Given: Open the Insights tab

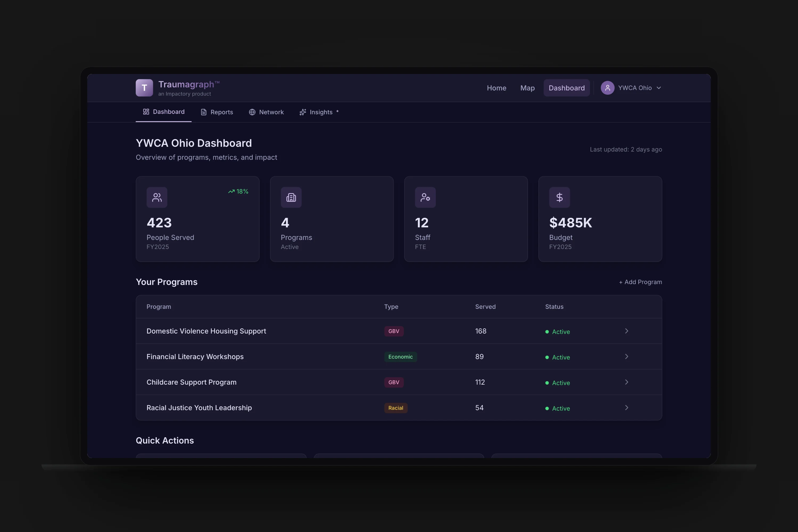Looking at the screenshot, I should (319, 112).
